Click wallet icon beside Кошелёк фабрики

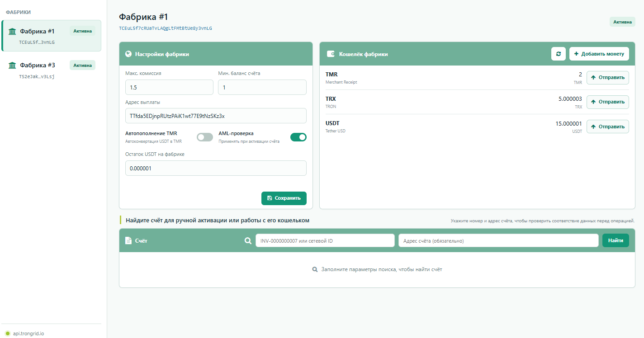tap(331, 54)
